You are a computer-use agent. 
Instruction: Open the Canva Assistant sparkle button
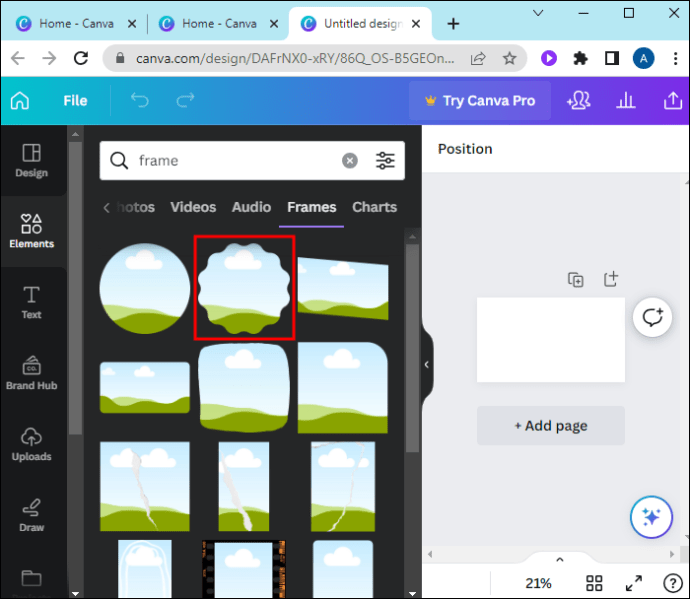651,517
